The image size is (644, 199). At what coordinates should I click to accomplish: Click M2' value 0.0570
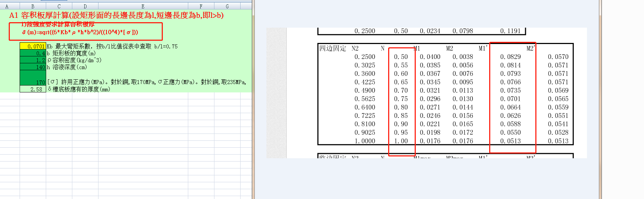pos(558,57)
